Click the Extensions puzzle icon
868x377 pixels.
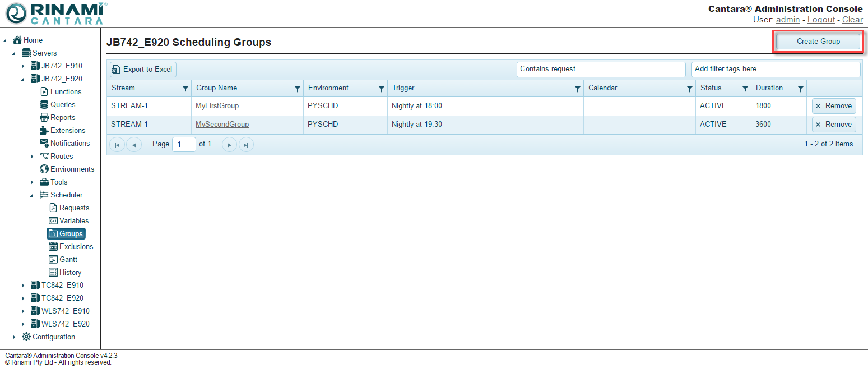[x=44, y=131]
